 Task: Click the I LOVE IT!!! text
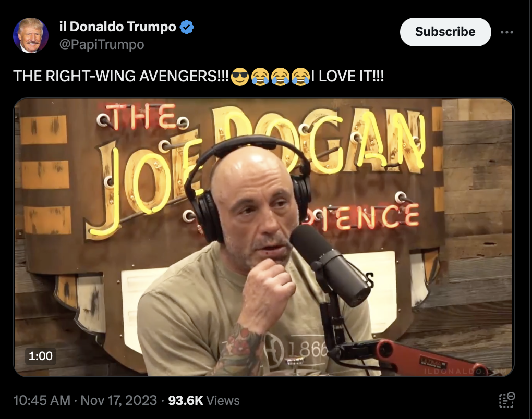[347, 76]
